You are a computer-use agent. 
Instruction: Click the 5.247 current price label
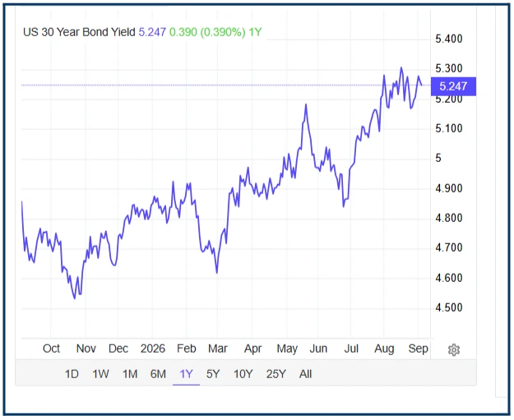[453, 86]
